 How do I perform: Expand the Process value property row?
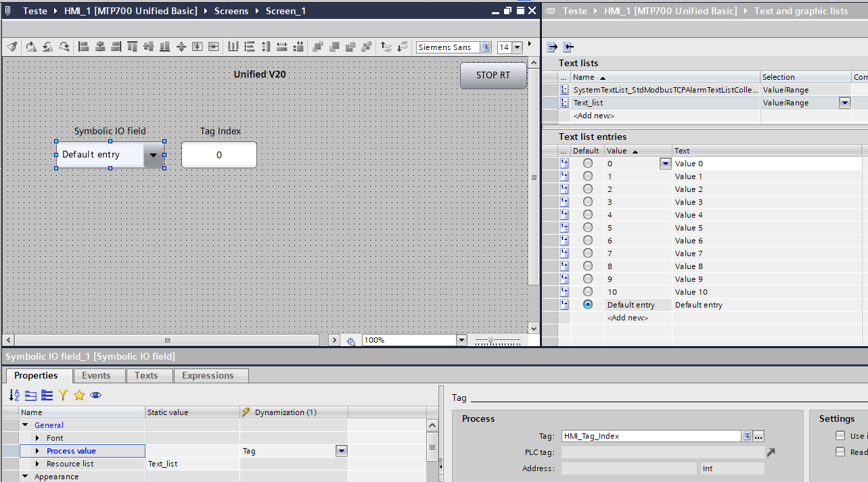(38, 451)
